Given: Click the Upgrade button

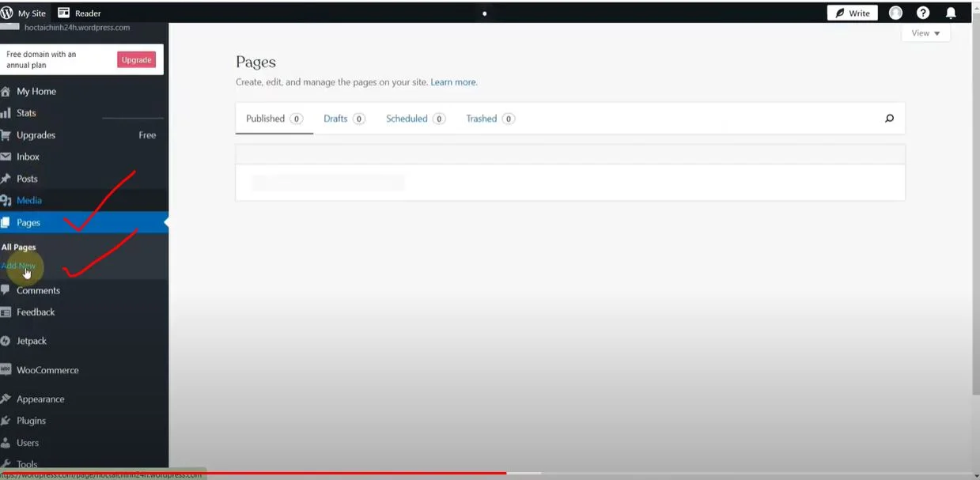Looking at the screenshot, I should 136,60.
